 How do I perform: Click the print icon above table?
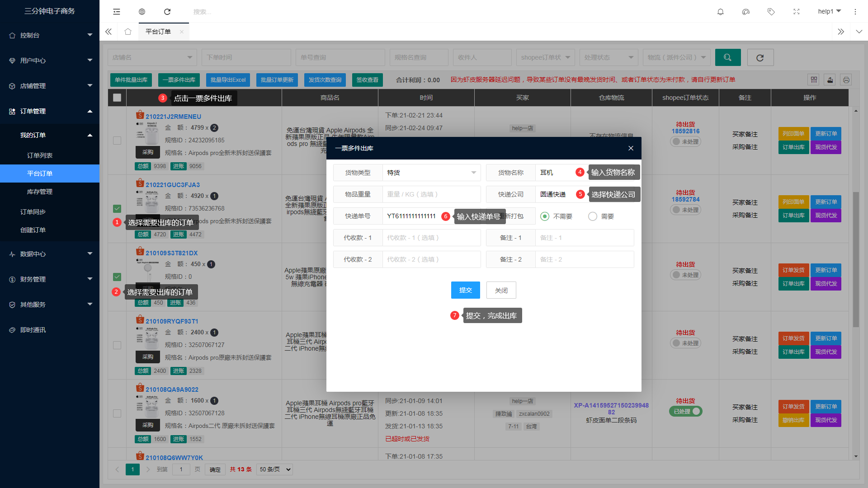[846, 80]
